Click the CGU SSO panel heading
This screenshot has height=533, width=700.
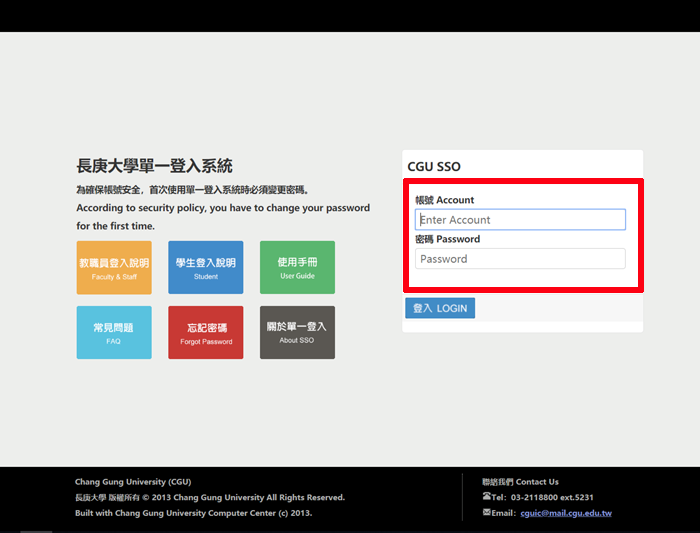pos(434,167)
